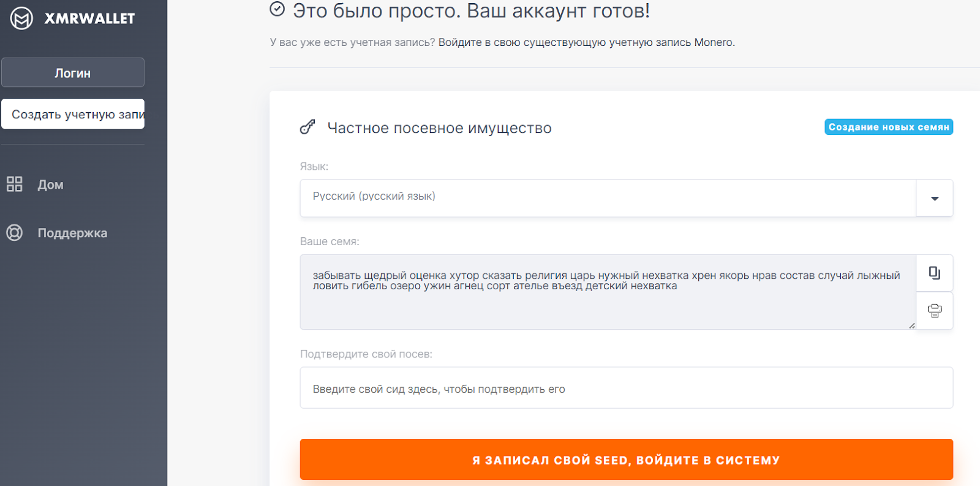980x486 pixels.
Task: Click the Дом grid icon
Action: 15,184
